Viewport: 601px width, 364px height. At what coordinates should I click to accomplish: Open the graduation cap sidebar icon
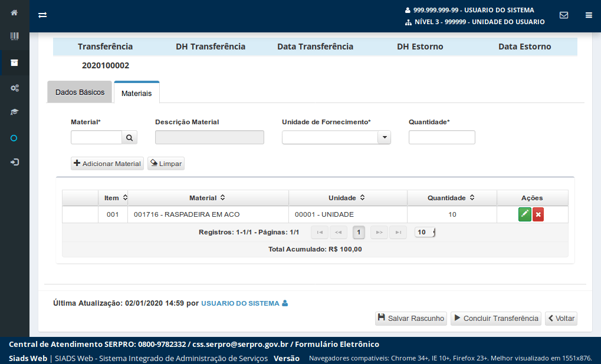coord(14,112)
